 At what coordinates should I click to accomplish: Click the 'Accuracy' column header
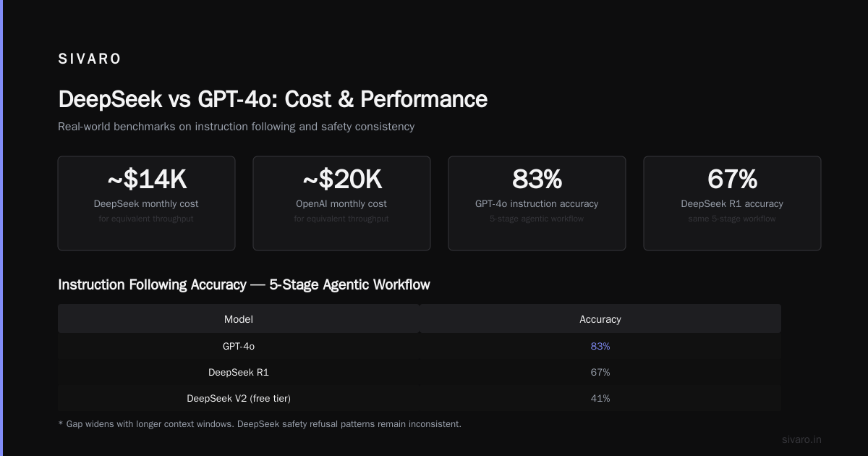click(600, 319)
